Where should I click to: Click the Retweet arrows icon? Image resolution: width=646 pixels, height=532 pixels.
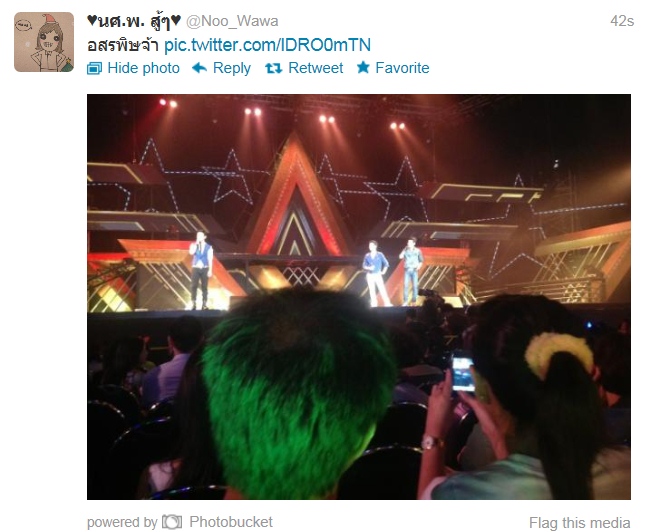coord(274,68)
